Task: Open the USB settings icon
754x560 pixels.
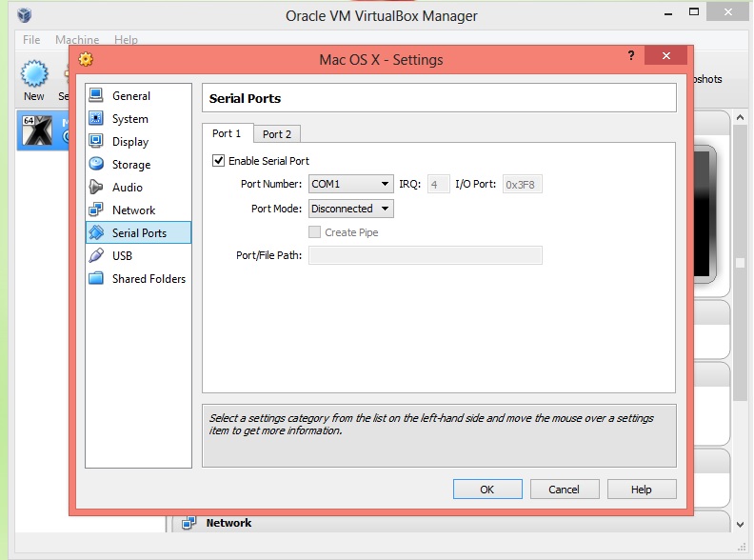Action: tap(96, 256)
